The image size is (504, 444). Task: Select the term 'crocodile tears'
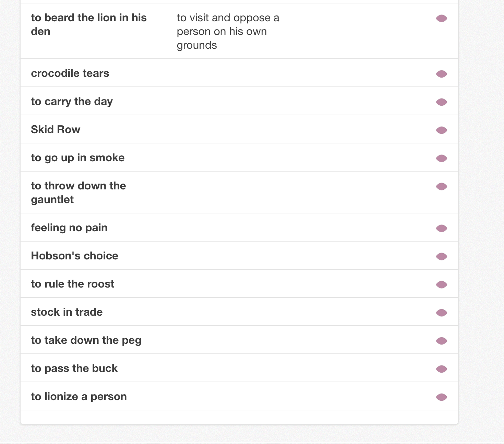[x=70, y=73]
